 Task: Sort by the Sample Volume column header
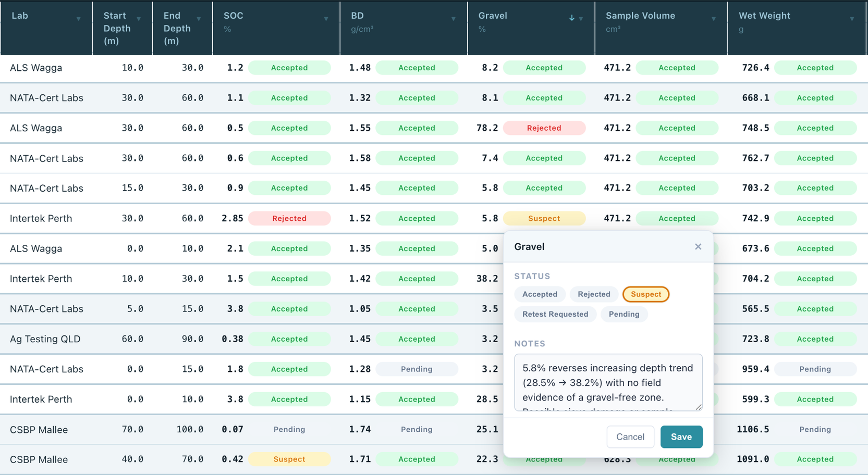coord(640,16)
